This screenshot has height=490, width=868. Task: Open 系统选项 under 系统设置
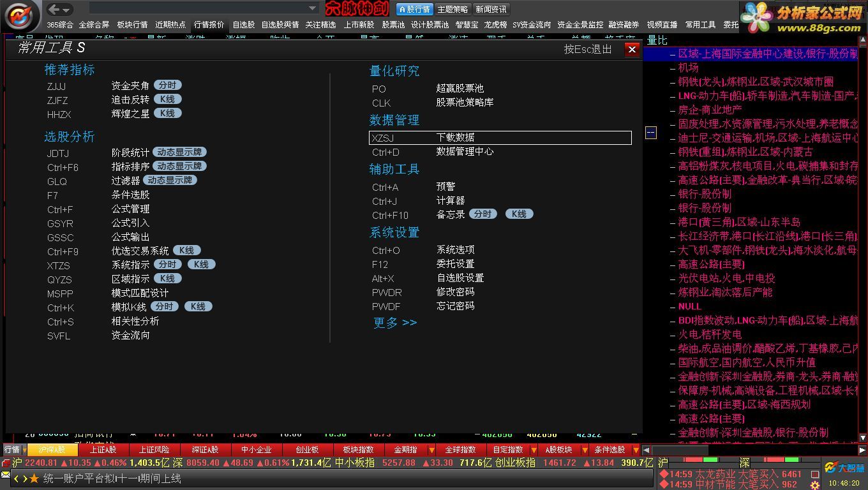coord(456,250)
